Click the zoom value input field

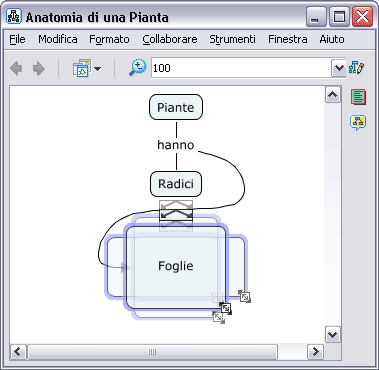(241, 68)
